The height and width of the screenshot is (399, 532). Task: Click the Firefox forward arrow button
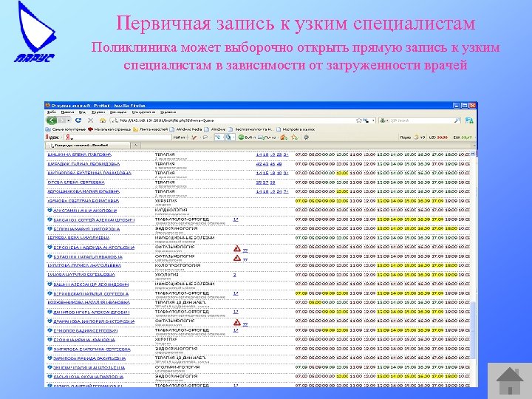tap(62, 120)
